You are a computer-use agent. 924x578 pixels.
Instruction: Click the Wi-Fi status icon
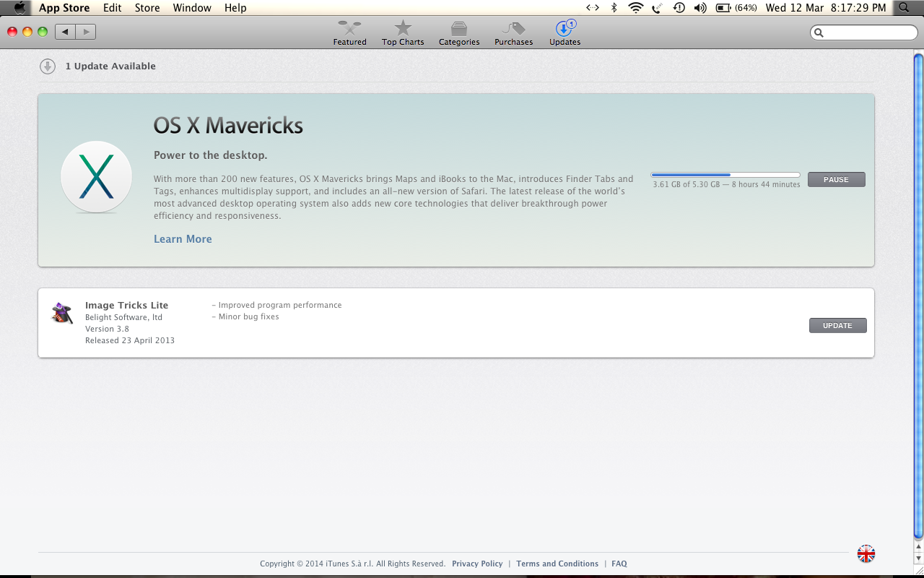pos(636,8)
